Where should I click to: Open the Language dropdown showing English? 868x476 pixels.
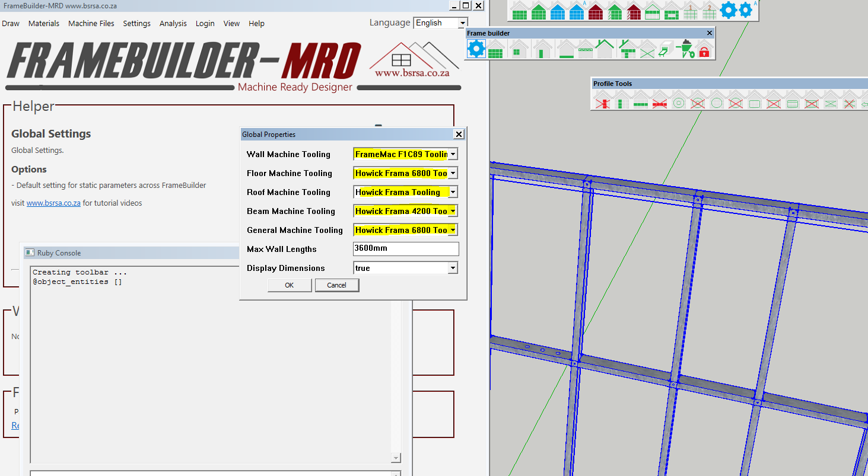pyautogui.click(x=441, y=23)
